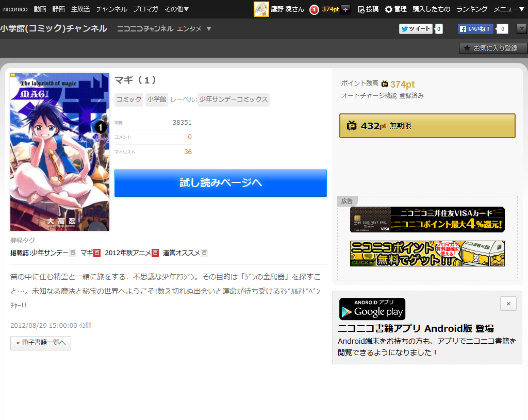The height and width of the screenshot is (420, 528).
Task: Close the Android app announcement box
Action: pos(508,304)
